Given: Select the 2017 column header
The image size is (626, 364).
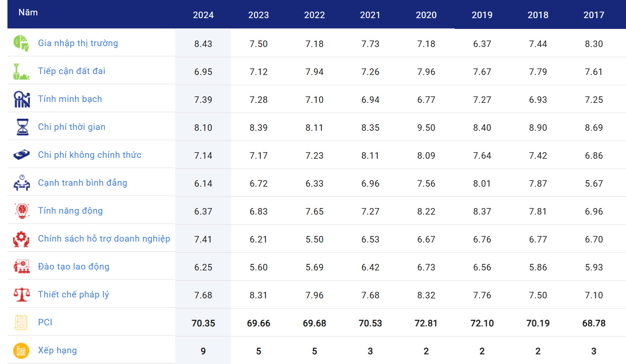Looking at the screenshot, I should tap(593, 15).
